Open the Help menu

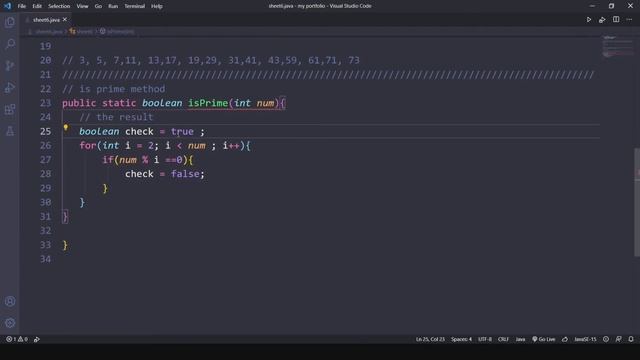157,6
